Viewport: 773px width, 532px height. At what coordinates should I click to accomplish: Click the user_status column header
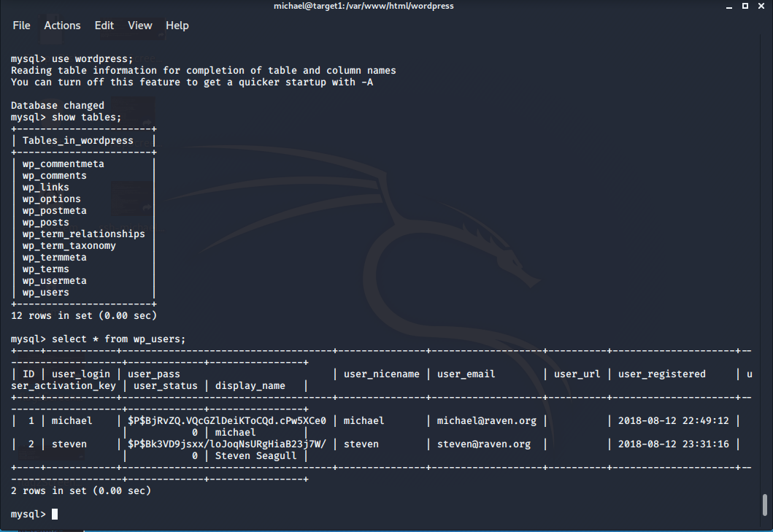pos(165,385)
